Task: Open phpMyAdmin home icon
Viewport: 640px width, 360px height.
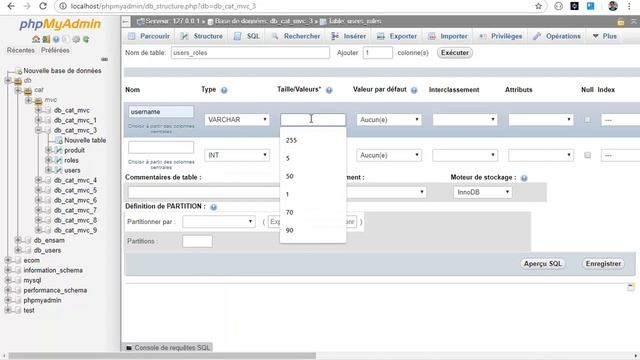Action: [36, 39]
